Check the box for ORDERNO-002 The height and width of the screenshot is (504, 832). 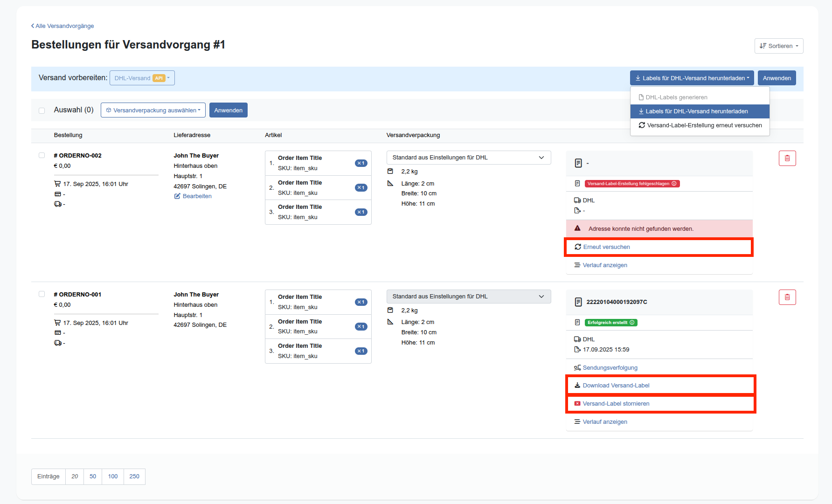click(42, 156)
